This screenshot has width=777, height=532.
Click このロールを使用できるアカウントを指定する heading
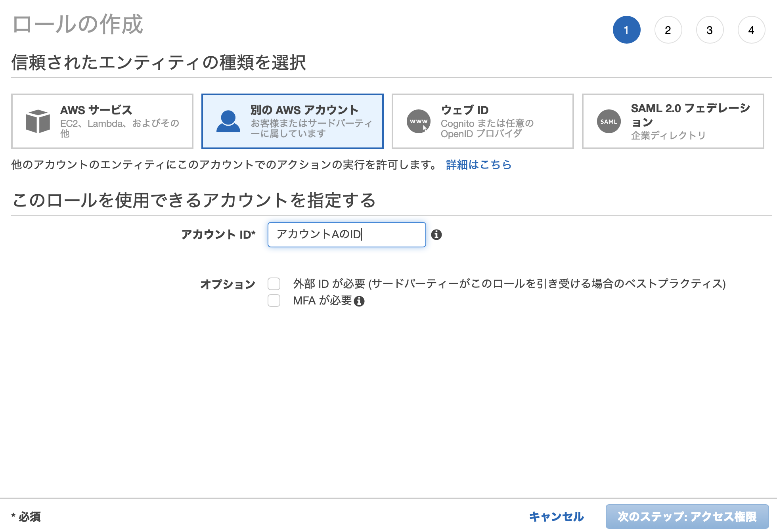tap(194, 200)
